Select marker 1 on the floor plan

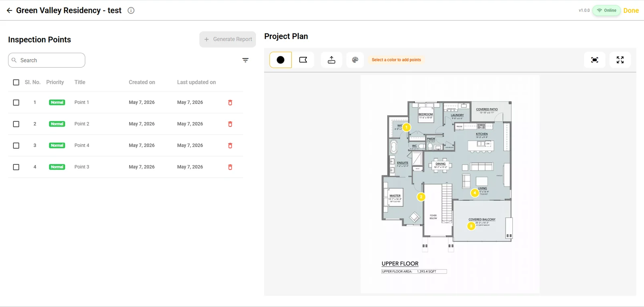click(x=407, y=127)
